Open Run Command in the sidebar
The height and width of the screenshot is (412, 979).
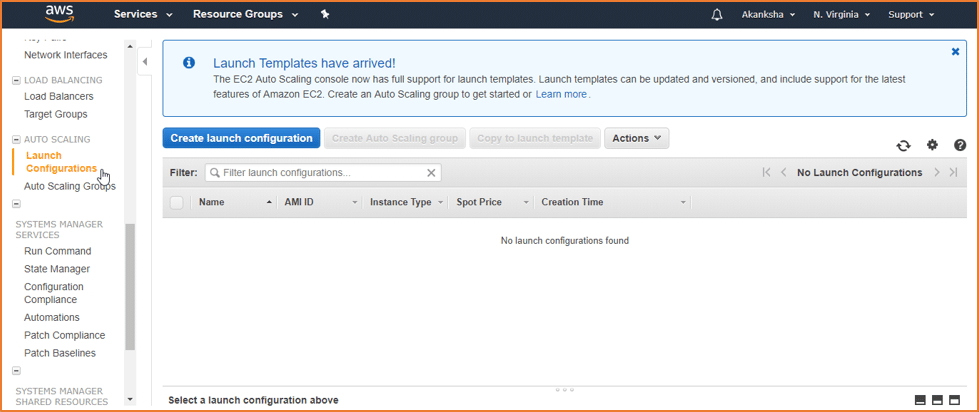coord(57,252)
